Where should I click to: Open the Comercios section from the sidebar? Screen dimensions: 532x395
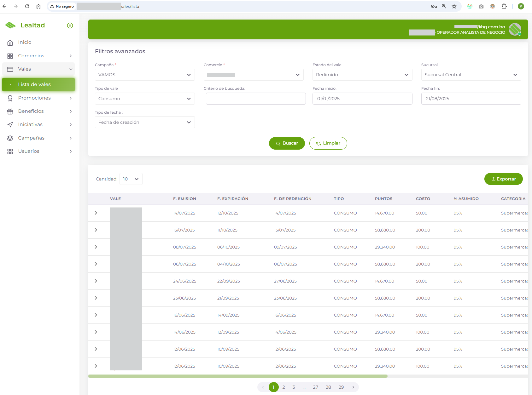pyautogui.click(x=10, y=55)
